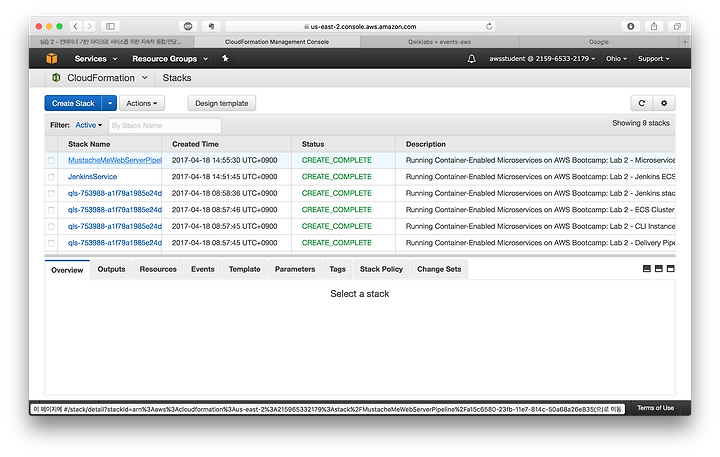Toggle the Safari sidebar
720x457 pixels.
111,26
